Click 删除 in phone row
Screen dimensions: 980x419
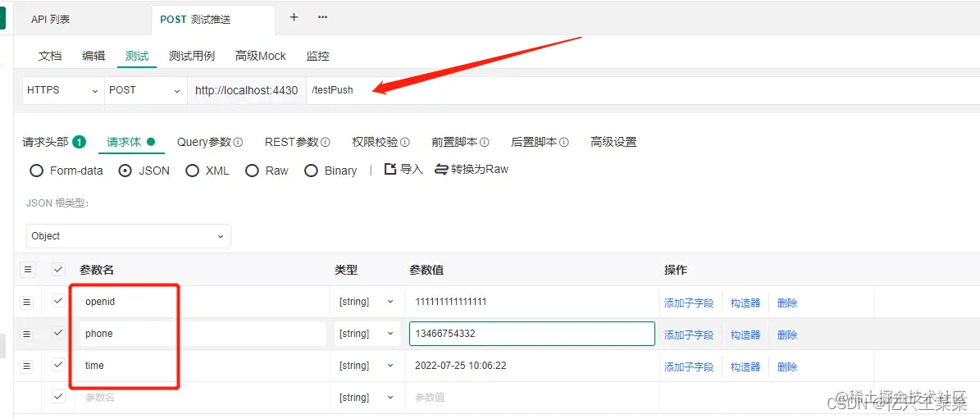tap(787, 335)
